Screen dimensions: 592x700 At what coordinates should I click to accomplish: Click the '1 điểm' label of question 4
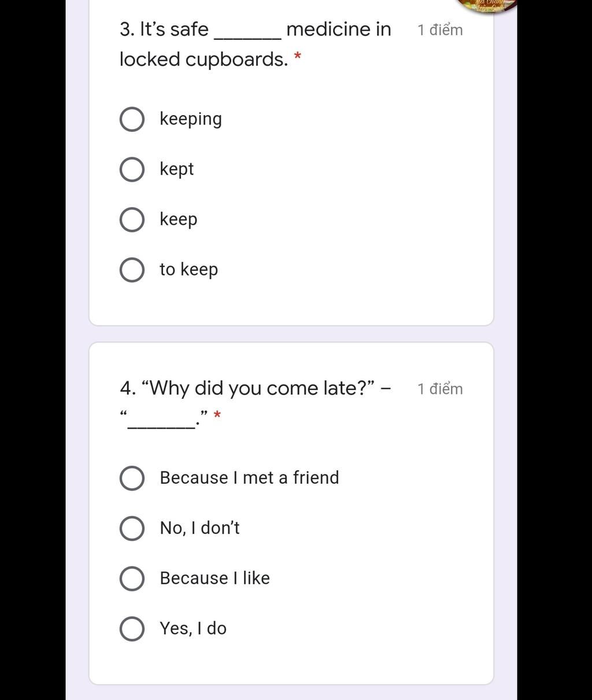(440, 389)
